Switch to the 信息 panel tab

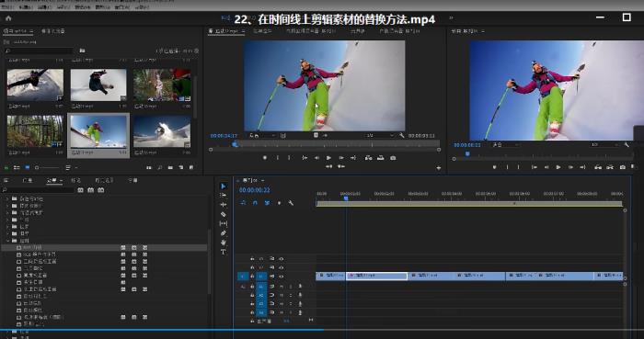tap(28, 180)
